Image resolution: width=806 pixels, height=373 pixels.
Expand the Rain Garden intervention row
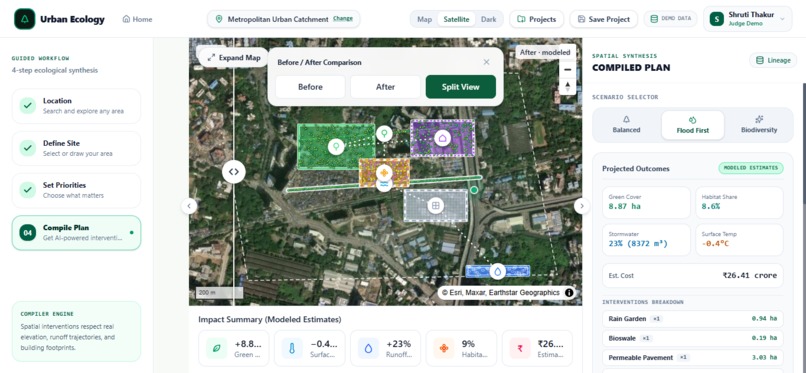693,319
